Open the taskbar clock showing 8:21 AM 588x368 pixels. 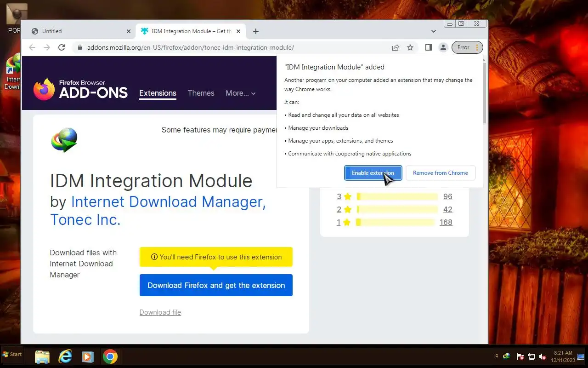click(x=563, y=356)
